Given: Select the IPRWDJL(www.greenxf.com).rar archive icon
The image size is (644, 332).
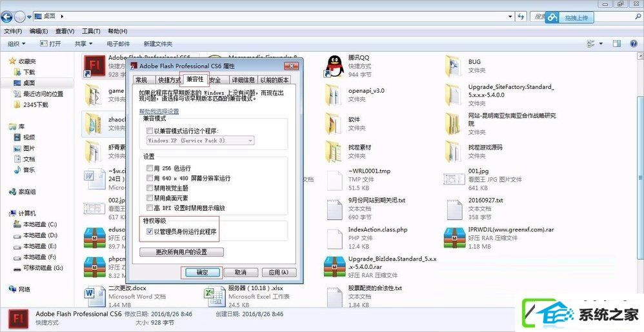Looking at the screenshot, I should 454,238.
